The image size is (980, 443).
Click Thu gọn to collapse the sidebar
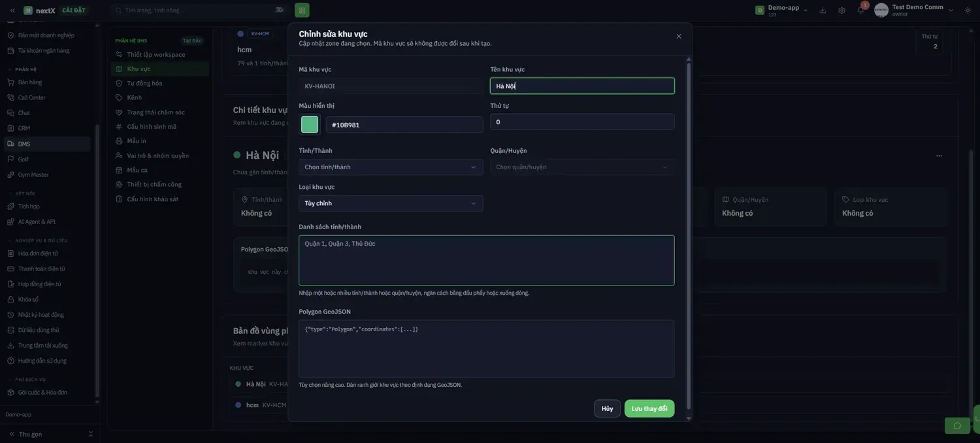point(30,434)
